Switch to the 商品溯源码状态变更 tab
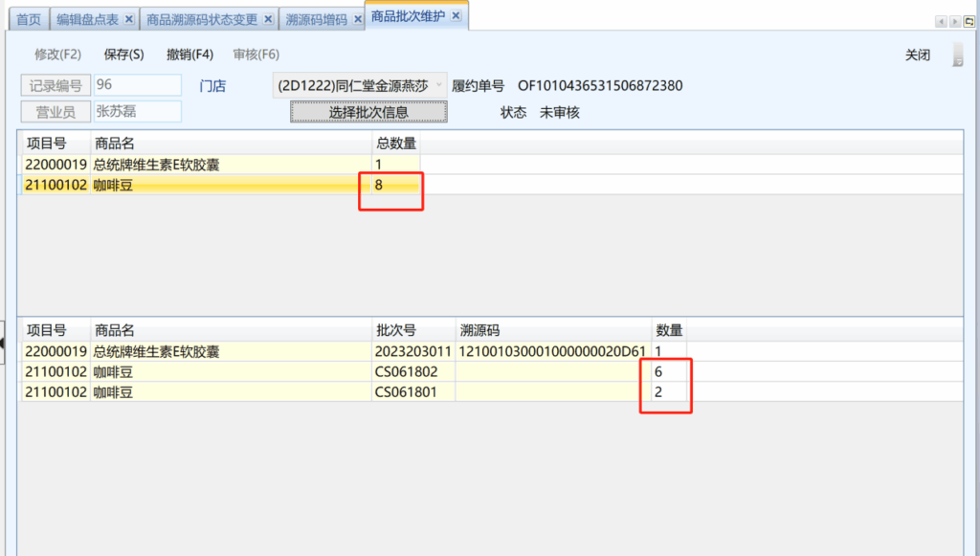The image size is (980, 556). tap(202, 19)
